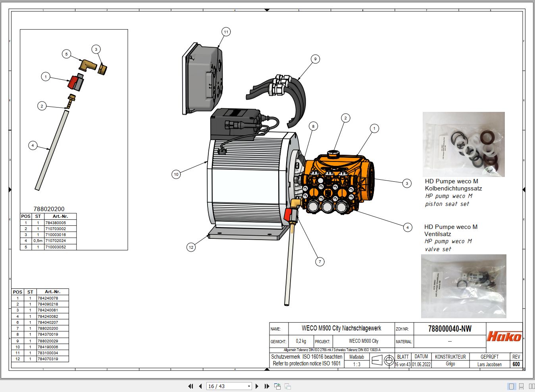Click 'piston seat set' italic caption
Image resolution: width=535 pixels, height=392 pixels.
coord(447,204)
